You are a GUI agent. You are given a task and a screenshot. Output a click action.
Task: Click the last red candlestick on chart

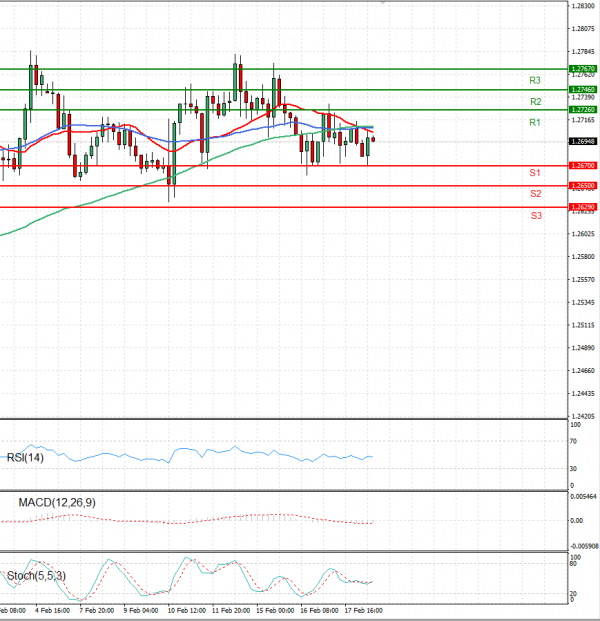tap(373, 139)
